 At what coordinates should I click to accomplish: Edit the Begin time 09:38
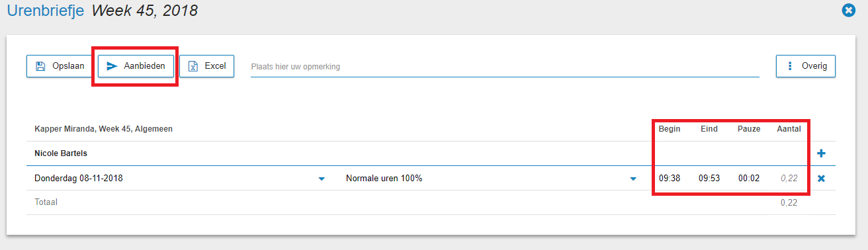(x=670, y=179)
